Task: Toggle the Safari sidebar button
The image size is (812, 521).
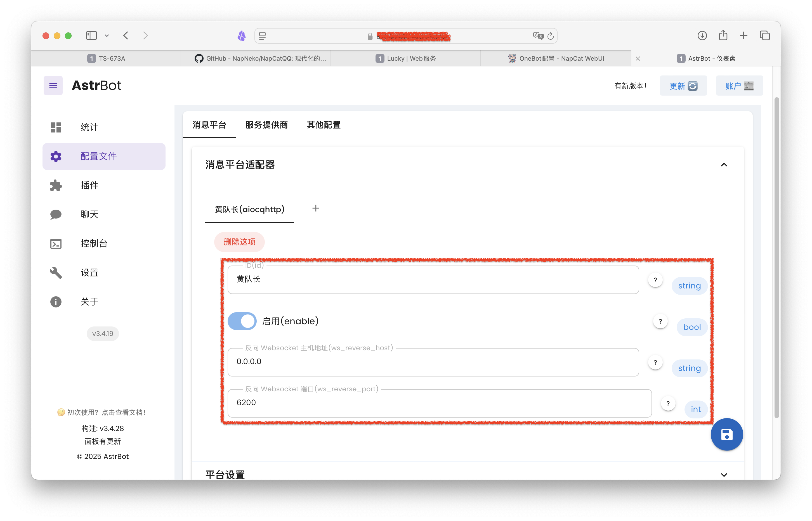Action: tap(91, 35)
